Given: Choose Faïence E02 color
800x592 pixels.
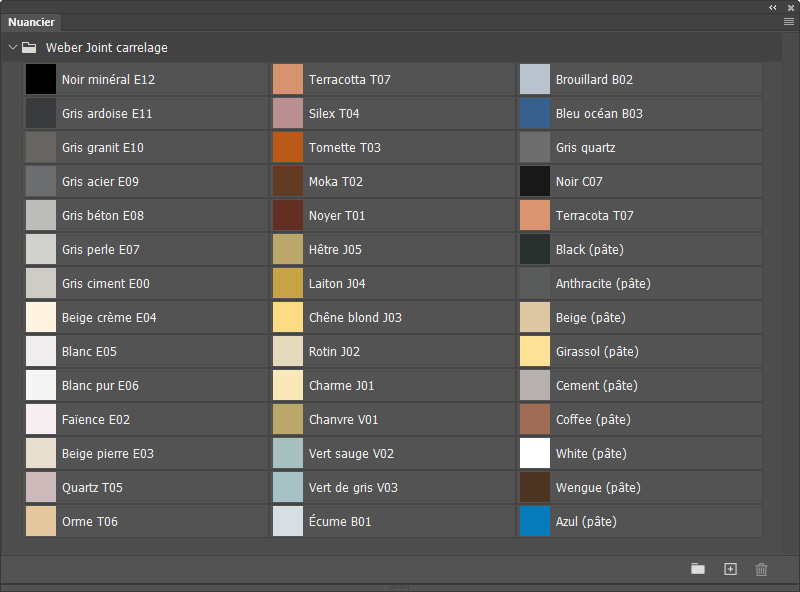Looking at the screenshot, I should click(x=41, y=420).
